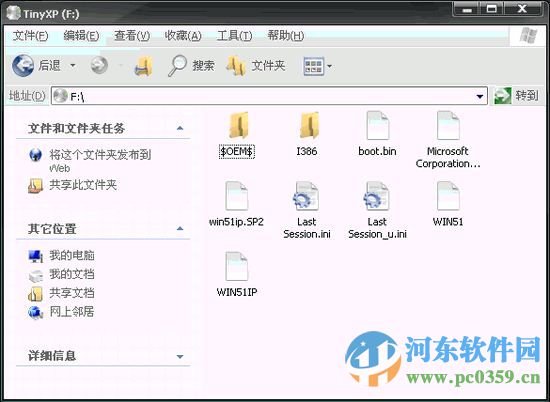Click the 网上邻居 globe icon
550x402 pixels.
click(x=35, y=312)
